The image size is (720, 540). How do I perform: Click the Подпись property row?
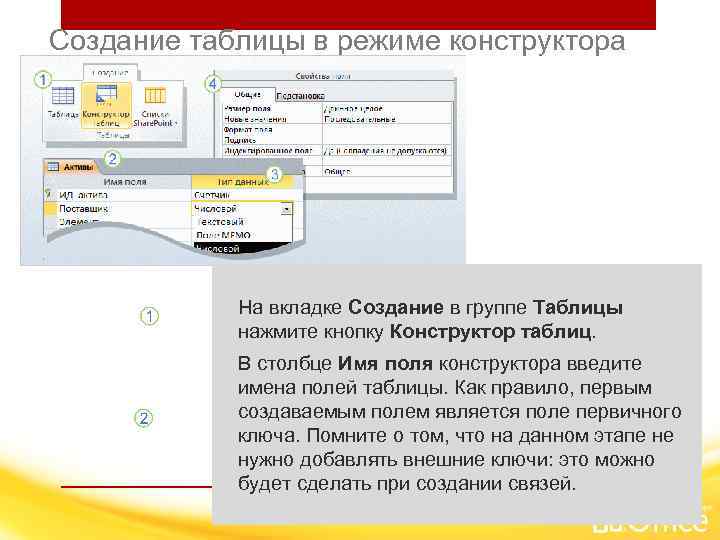coord(338,140)
